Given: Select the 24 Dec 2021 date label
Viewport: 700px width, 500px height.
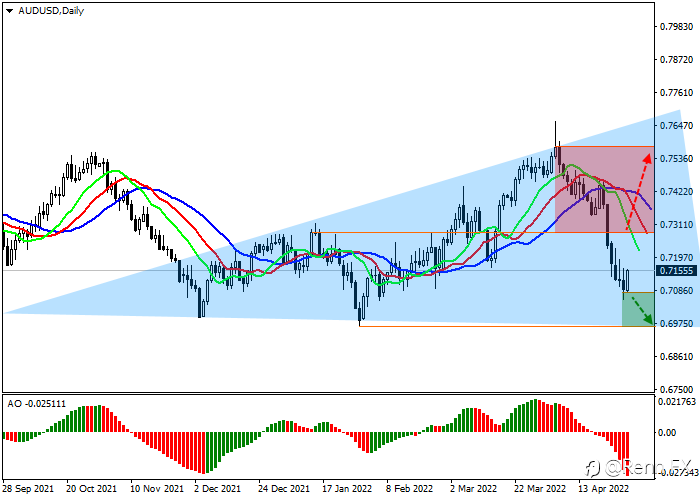Looking at the screenshot, I should [x=283, y=489].
